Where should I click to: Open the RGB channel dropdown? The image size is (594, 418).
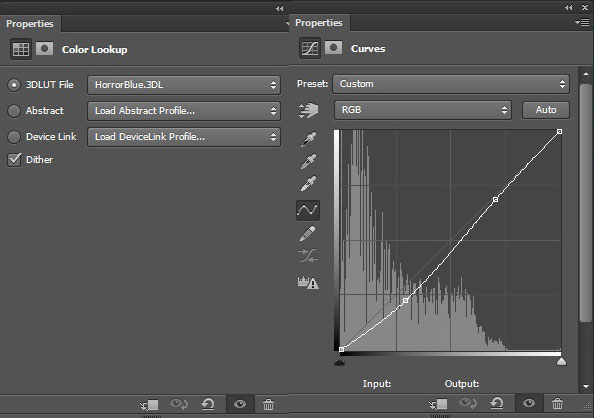coord(423,110)
